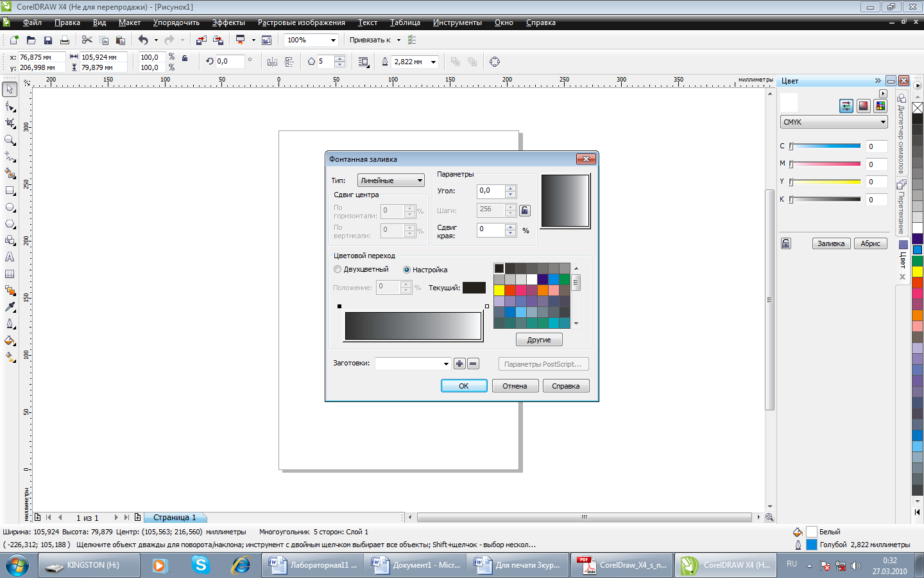Screen dimensions: 924x578
Task: Expand the undo history arrow
Action: coord(156,40)
